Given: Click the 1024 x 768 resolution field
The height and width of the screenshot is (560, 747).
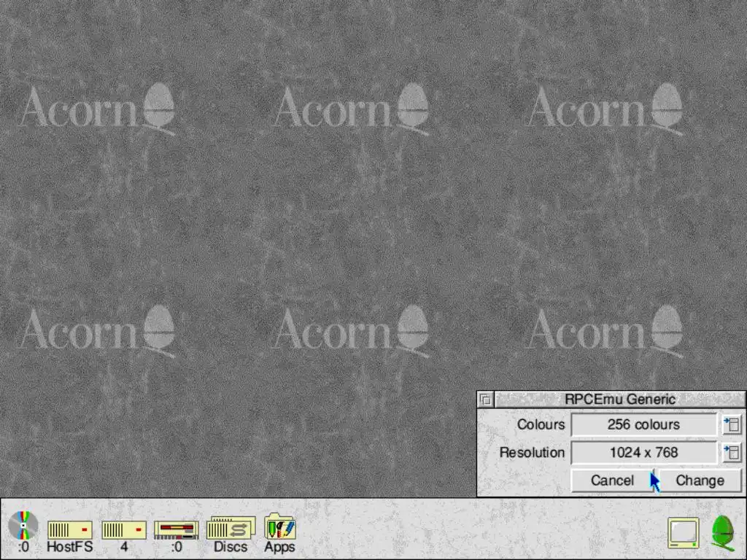Looking at the screenshot, I should coord(643,452).
